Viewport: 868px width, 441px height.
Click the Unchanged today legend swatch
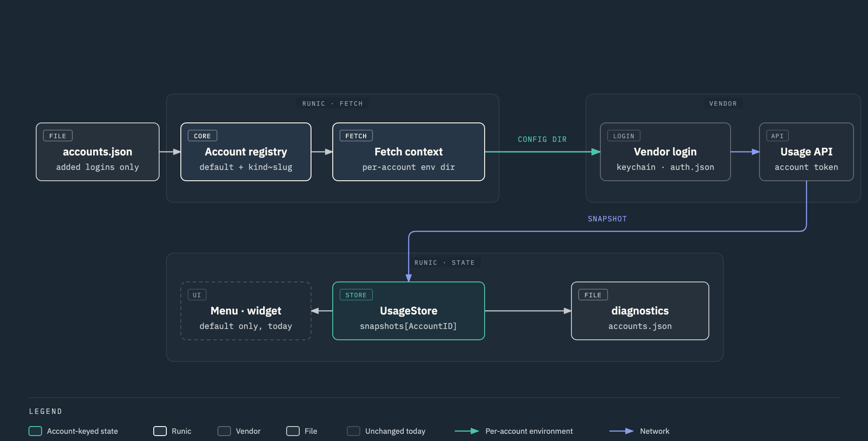[x=354, y=431]
